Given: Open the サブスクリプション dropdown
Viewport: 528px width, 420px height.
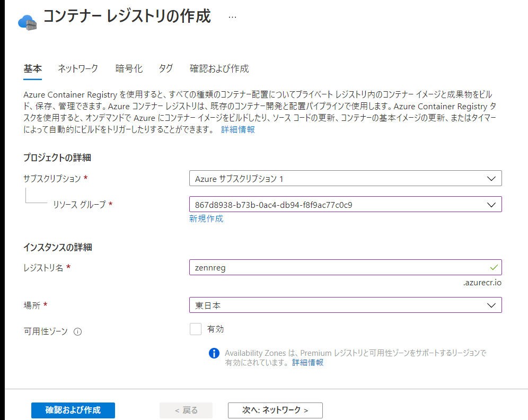Looking at the screenshot, I should point(346,179).
